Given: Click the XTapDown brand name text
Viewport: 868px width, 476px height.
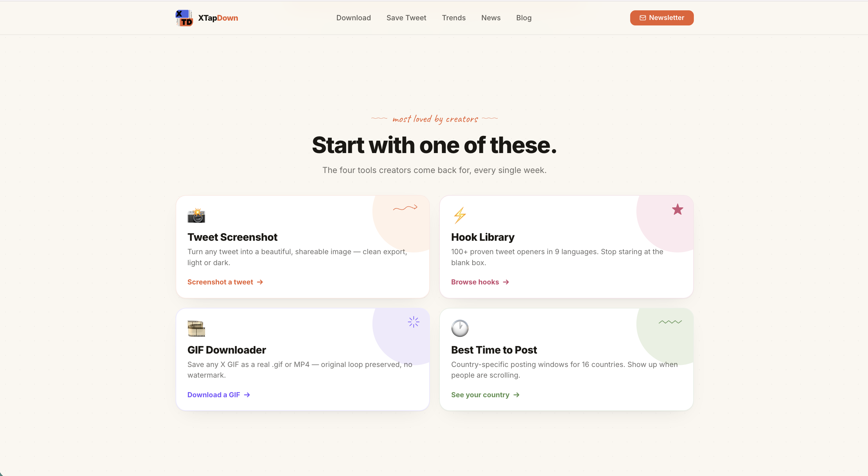Looking at the screenshot, I should point(218,18).
